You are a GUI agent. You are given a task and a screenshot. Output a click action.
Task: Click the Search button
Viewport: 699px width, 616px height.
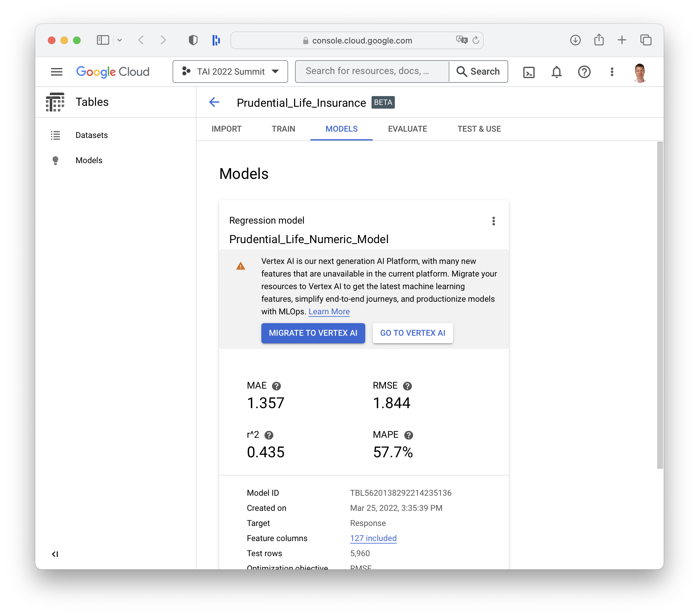click(478, 71)
